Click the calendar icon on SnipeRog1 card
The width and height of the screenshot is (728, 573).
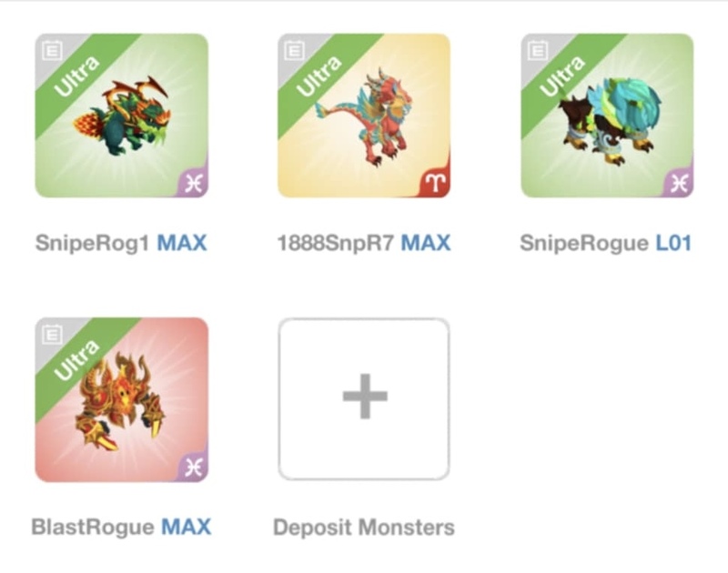52,51
